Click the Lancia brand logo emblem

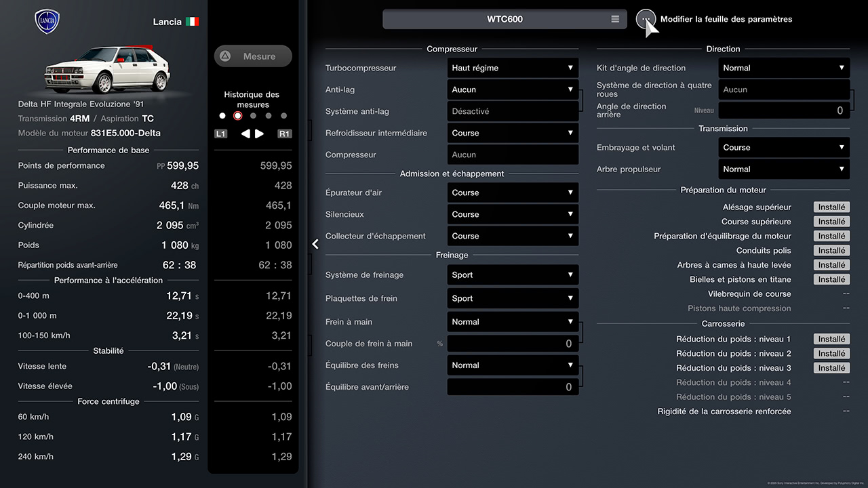(47, 22)
